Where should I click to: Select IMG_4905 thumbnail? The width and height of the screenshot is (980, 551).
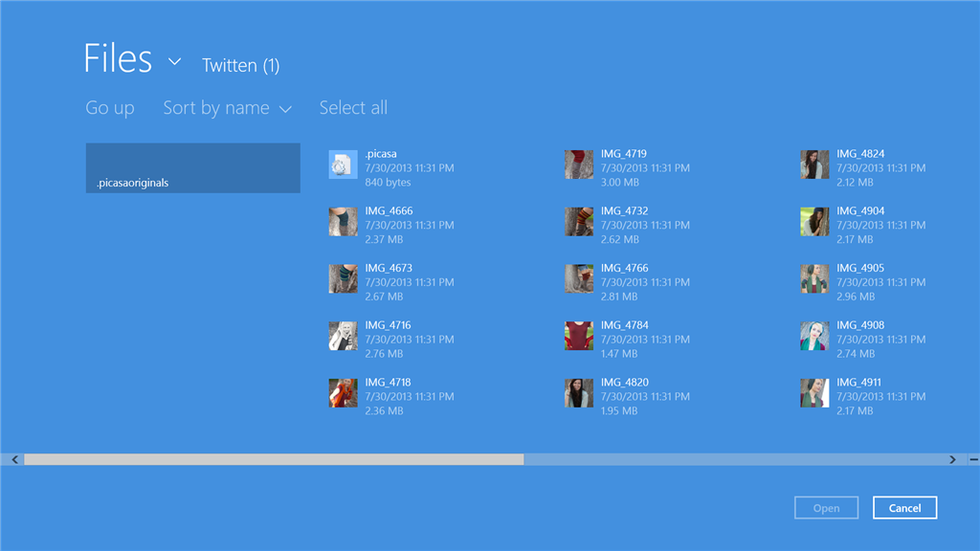click(814, 278)
